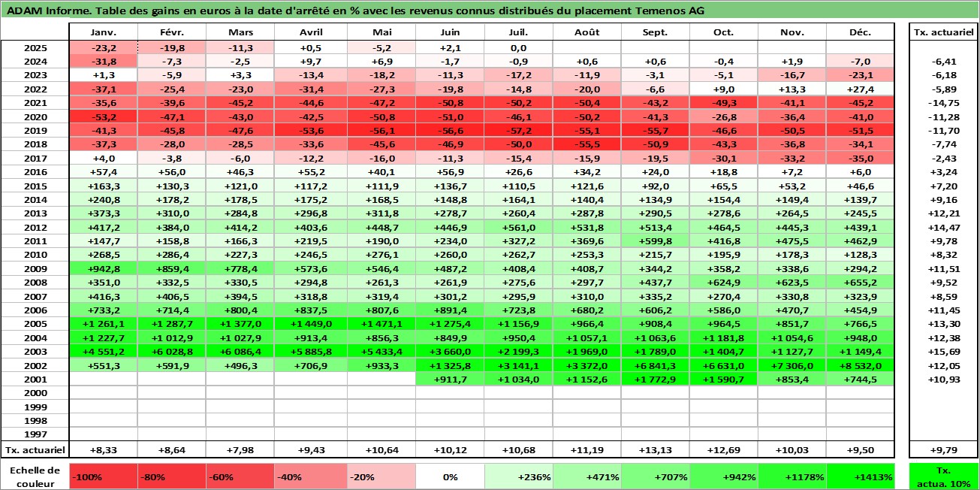Click the '+911,7' cell for Juin 2001

point(450,379)
